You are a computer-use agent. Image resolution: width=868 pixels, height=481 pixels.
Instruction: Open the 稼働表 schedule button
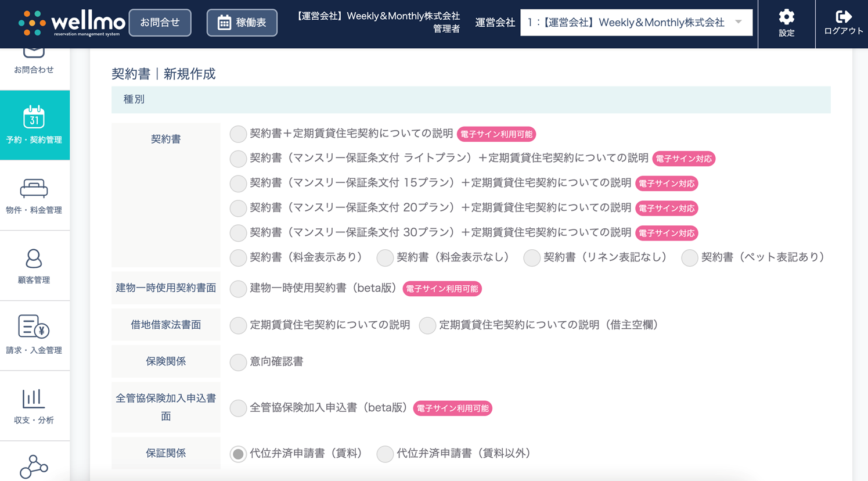click(242, 23)
